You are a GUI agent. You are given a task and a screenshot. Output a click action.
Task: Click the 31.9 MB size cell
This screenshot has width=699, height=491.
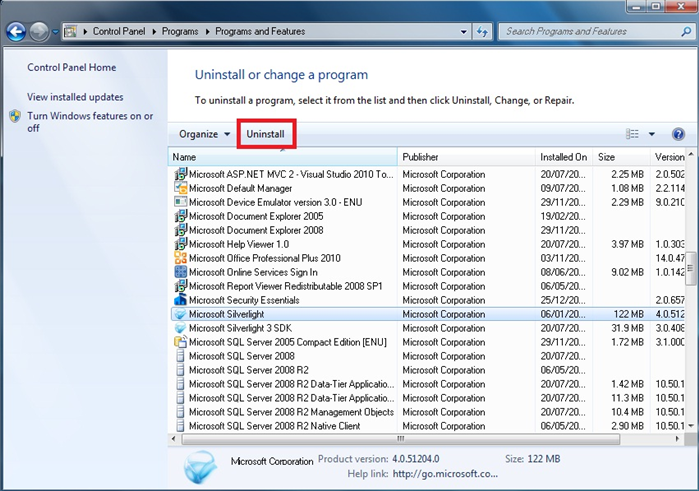[x=627, y=328]
